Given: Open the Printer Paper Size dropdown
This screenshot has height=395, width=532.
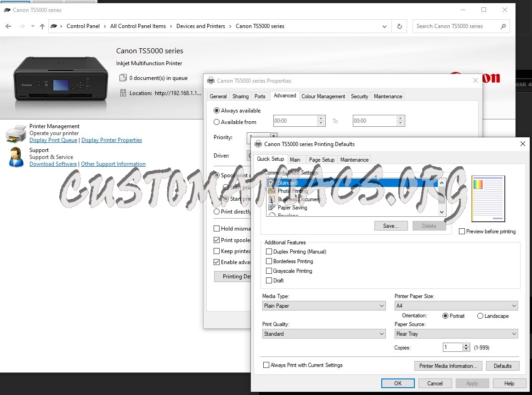Looking at the screenshot, I should coord(456,306).
